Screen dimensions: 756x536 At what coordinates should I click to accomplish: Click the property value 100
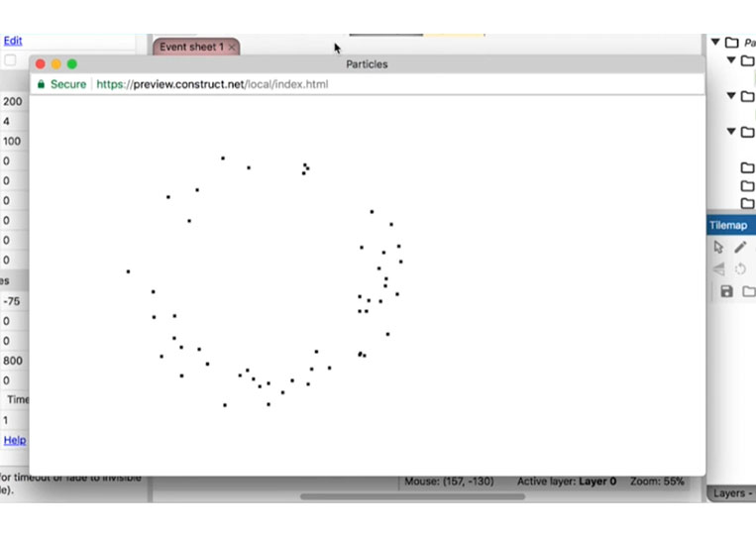pyautogui.click(x=12, y=142)
